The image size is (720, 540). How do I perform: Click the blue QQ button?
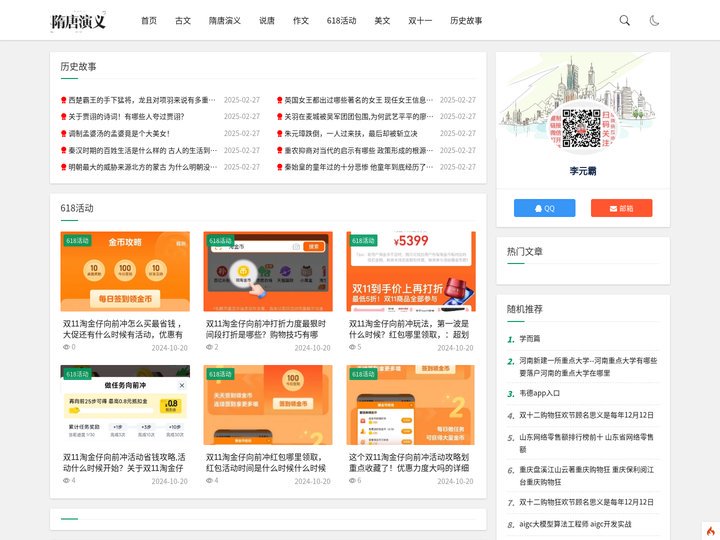point(545,208)
